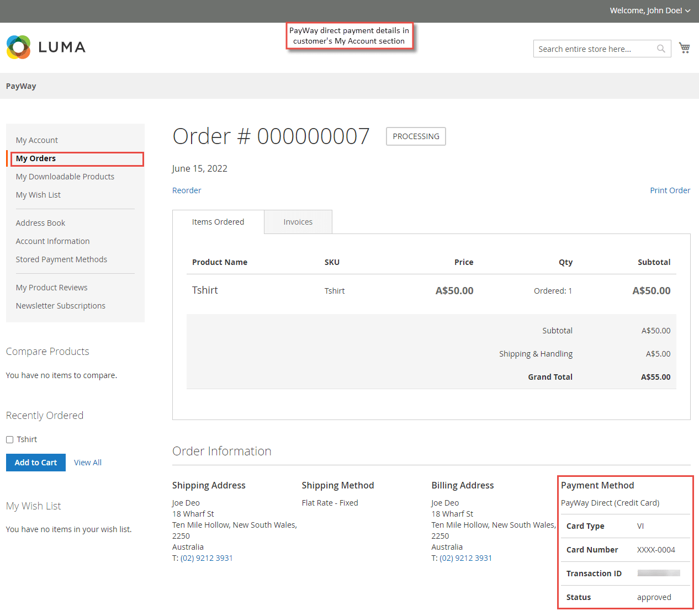The width and height of the screenshot is (699, 616).
Task: Switch to the Invoices tab
Action: tap(298, 221)
